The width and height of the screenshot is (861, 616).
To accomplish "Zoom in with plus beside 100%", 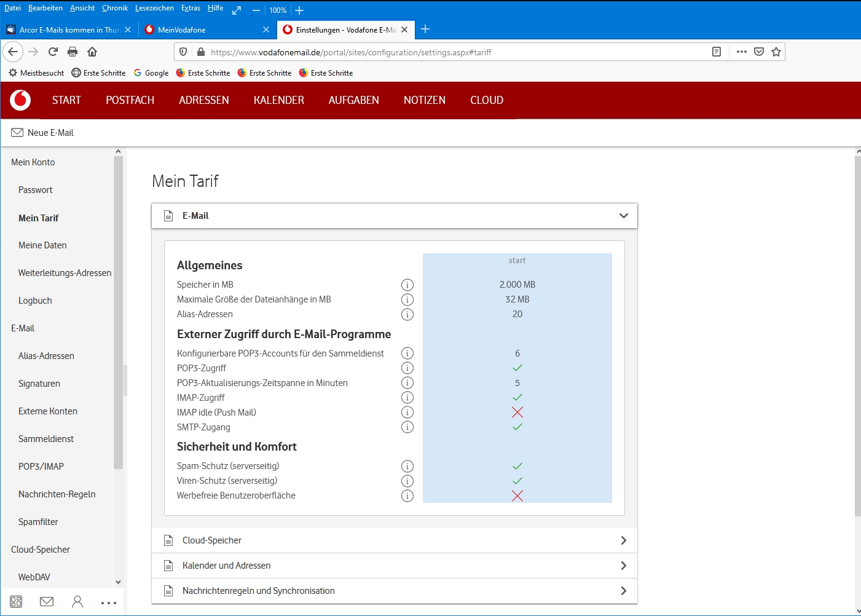I will click(299, 10).
